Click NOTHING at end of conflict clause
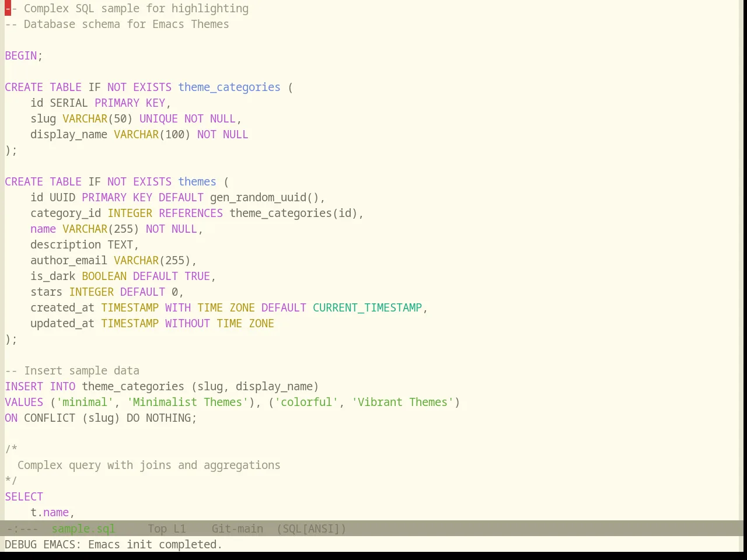The image size is (747, 560). (x=168, y=418)
